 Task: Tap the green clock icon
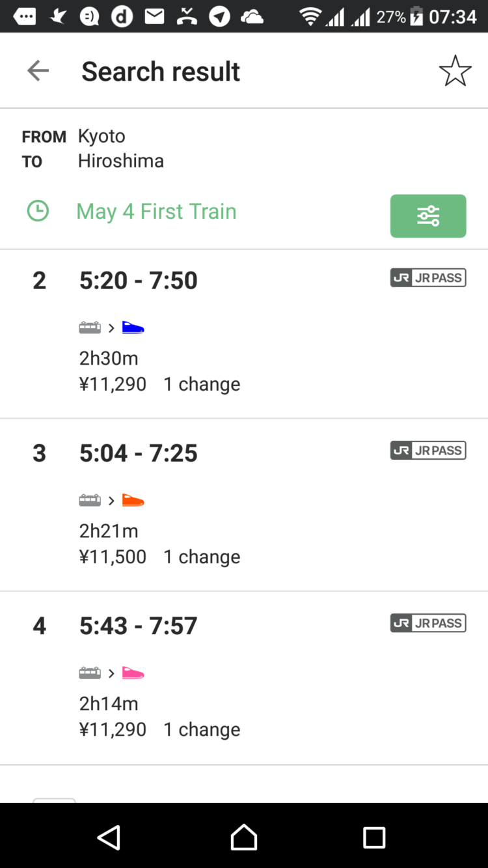click(x=38, y=211)
